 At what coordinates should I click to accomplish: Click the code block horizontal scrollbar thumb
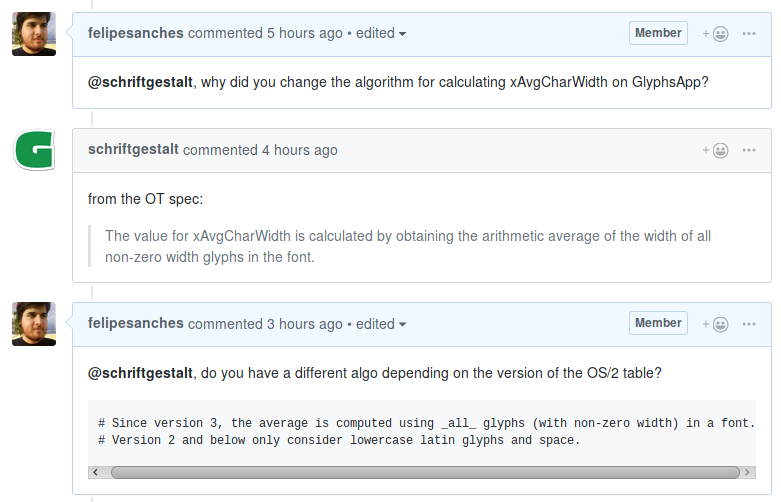coord(425,472)
